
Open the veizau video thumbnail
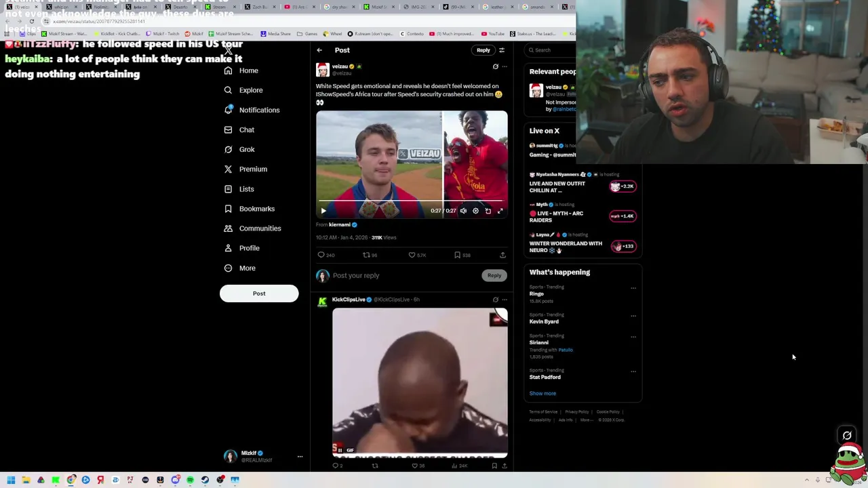coord(412,165)
